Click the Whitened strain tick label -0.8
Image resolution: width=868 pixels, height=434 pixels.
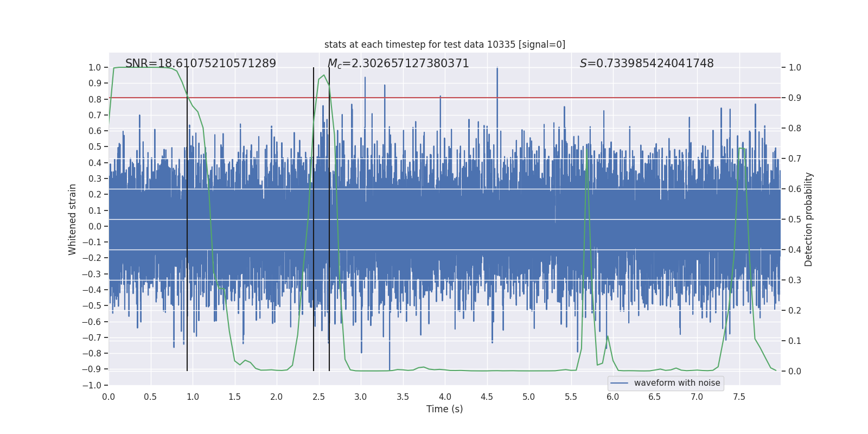[92, 353]
